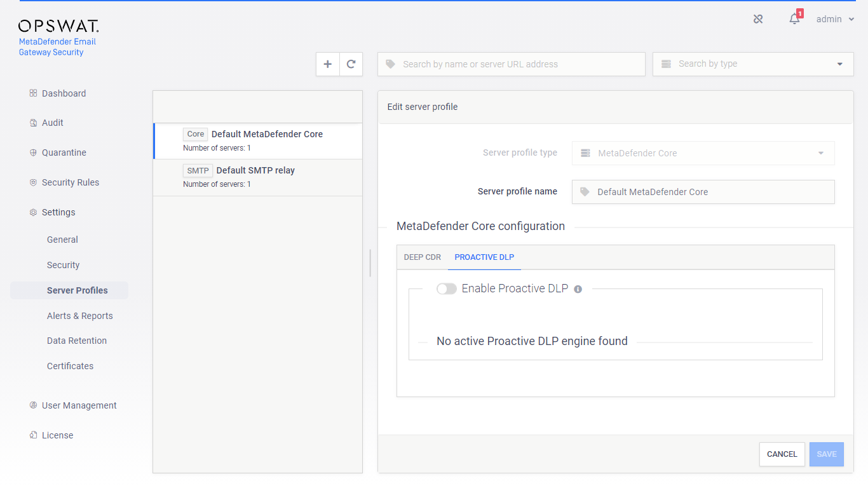The image size is (868, 488).
Task: Open Security Rules in the sidebar
Action: (x=71, y=182)
